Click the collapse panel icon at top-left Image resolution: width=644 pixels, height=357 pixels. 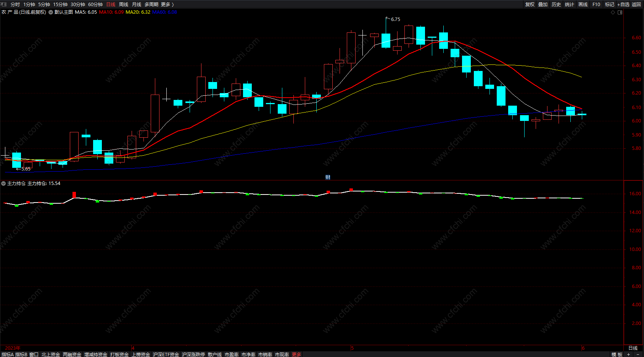pyautogui.click(x=4, y=4)
